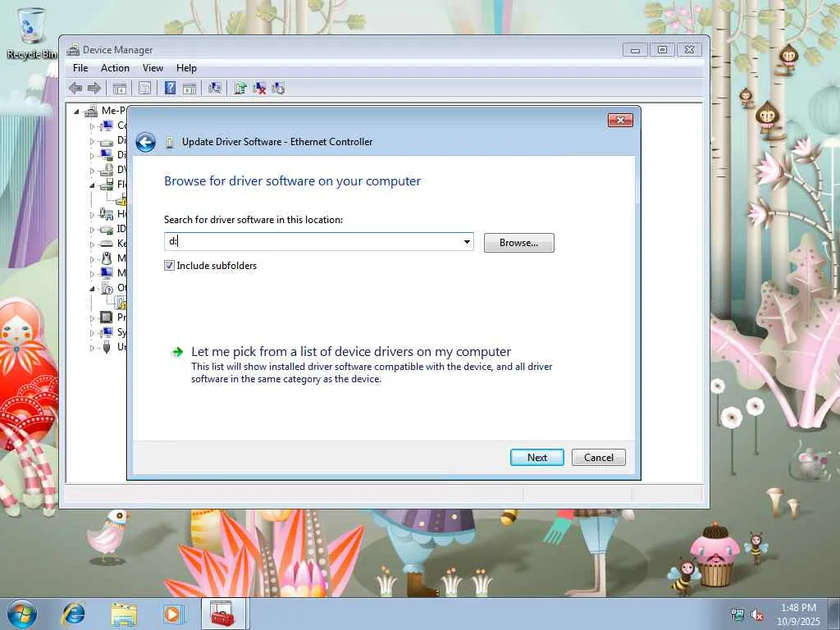Click the red toolbox taskbar icon
Viewport: 840px width, 630px height.
(222, 614)
